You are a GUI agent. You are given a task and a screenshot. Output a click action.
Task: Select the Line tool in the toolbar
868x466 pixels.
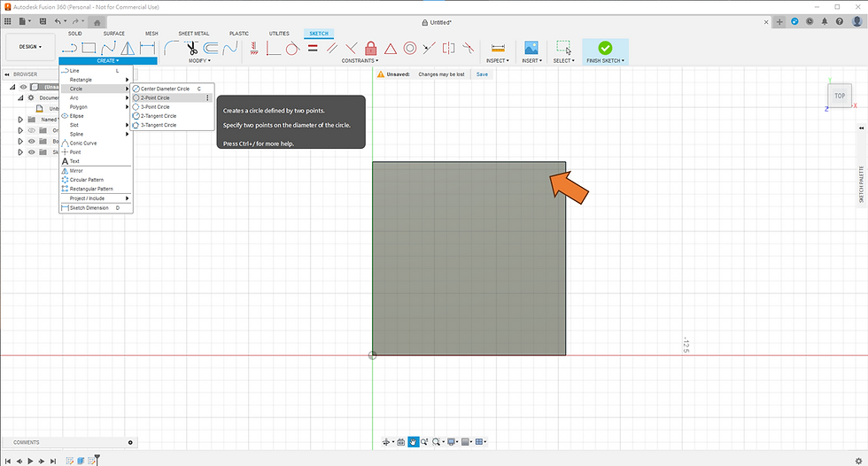69,48
